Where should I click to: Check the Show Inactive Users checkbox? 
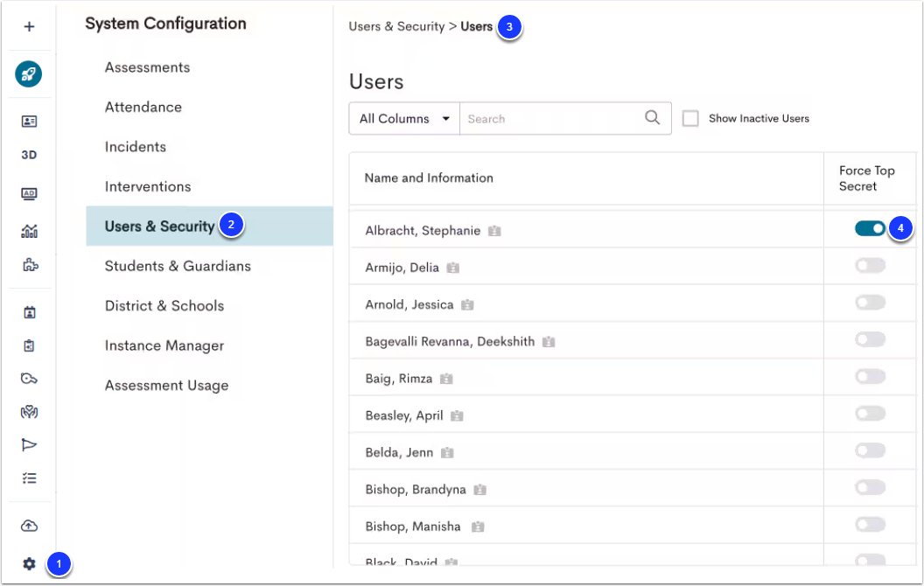click(x=690, y=118)
